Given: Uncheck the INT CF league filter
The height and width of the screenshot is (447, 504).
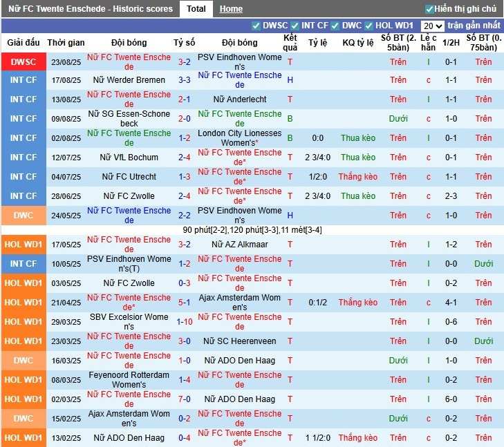Looking at the screenshot, I should coord(295,26).
